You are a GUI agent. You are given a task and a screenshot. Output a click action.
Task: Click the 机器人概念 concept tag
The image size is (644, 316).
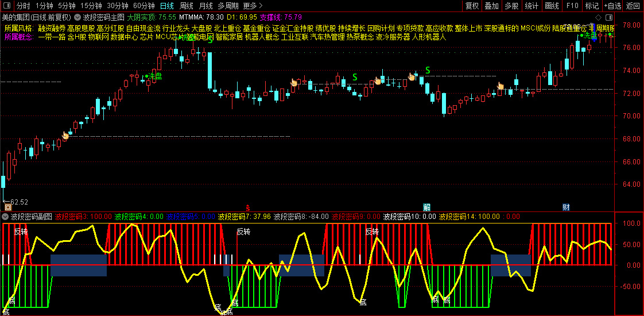(x=262, y=37)
